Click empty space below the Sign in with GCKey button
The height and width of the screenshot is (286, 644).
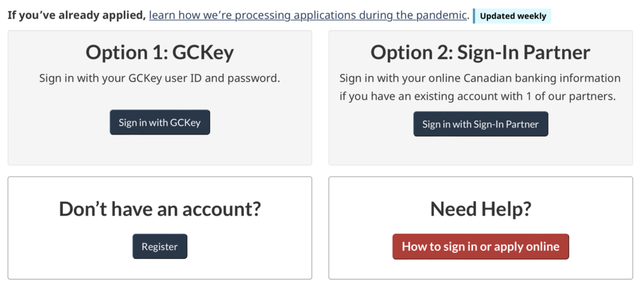click(160, 151)
